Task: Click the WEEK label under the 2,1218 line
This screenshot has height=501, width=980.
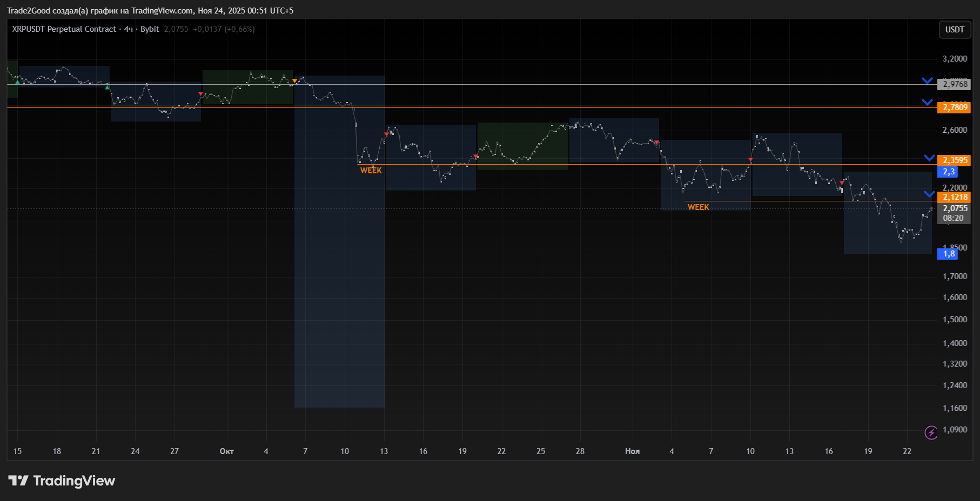Action: coord(698,207)
